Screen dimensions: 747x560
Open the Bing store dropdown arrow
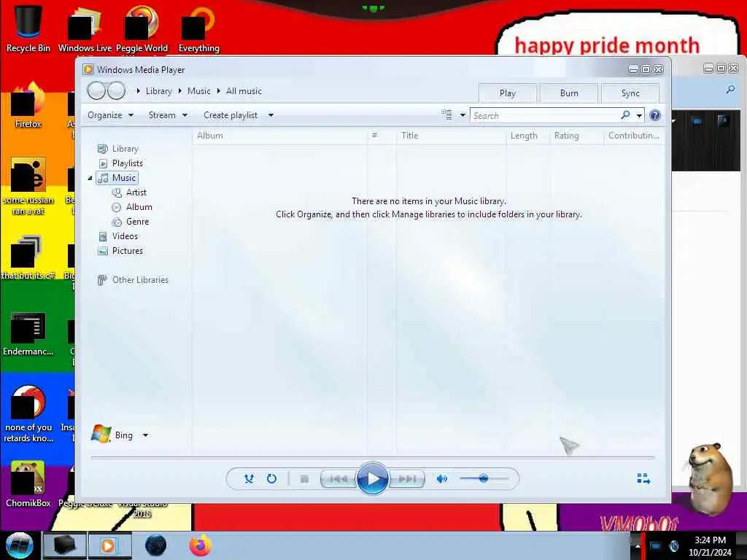point(145,435)
